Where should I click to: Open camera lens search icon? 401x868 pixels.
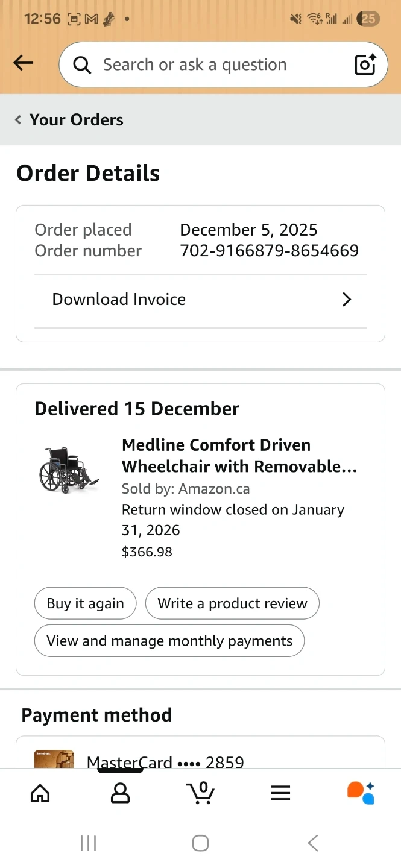[365, 64]
